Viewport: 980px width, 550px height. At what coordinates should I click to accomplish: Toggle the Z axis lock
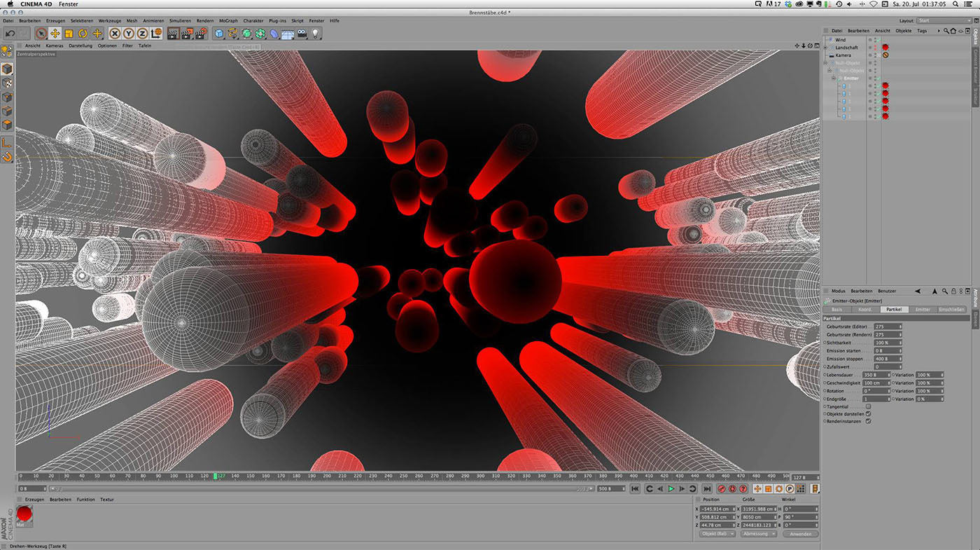[x=142, y=33]
